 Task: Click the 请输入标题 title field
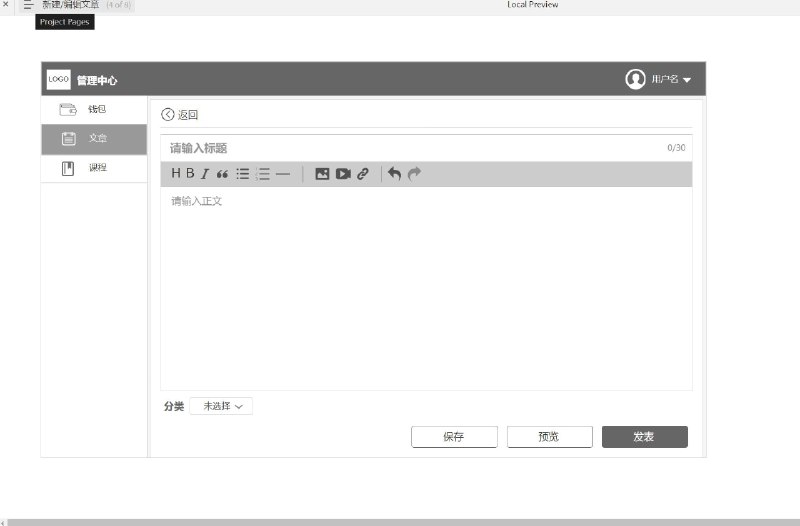point(426,148)
